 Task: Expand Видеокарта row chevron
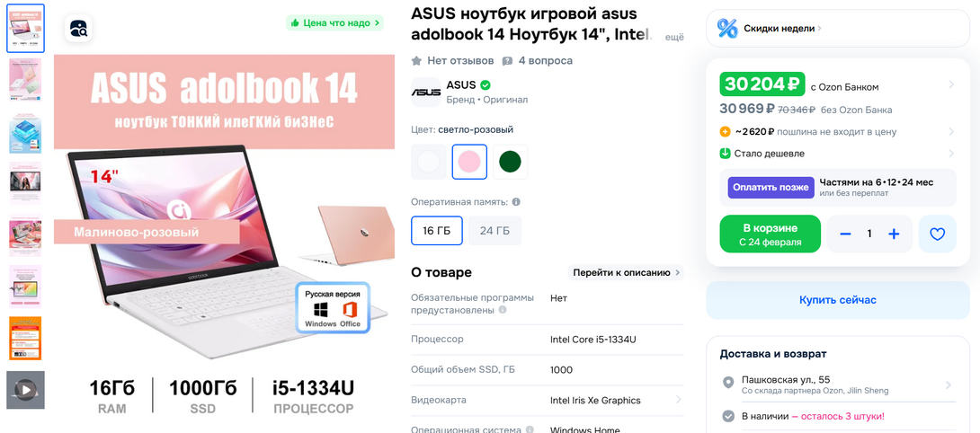[679, 400]
